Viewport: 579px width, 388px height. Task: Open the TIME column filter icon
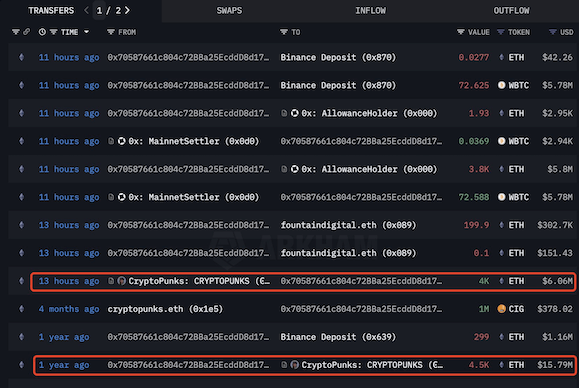(54, 32)
